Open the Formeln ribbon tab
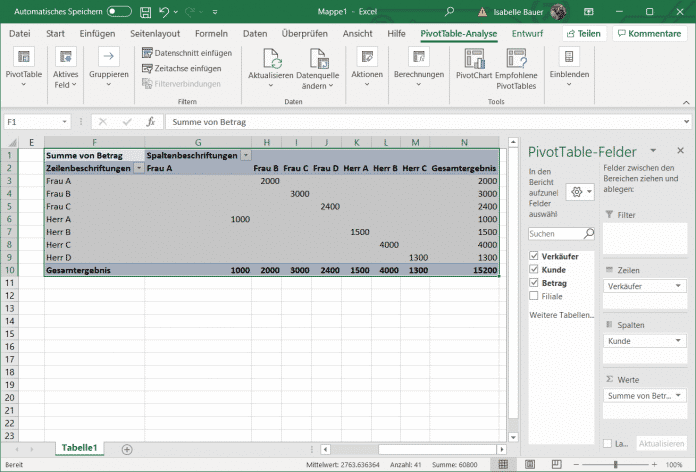 [x=211, y=33]
